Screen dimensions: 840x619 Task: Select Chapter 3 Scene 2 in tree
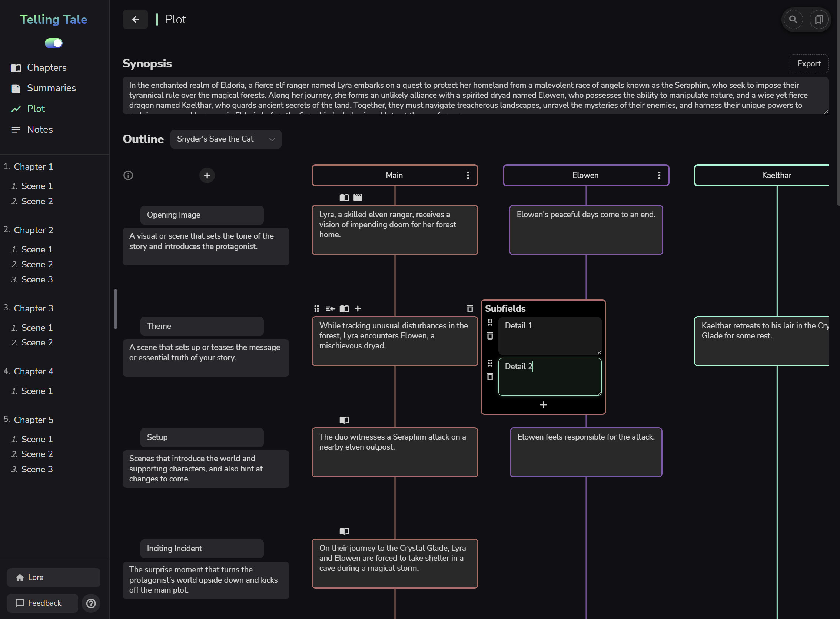click(37, 342)
